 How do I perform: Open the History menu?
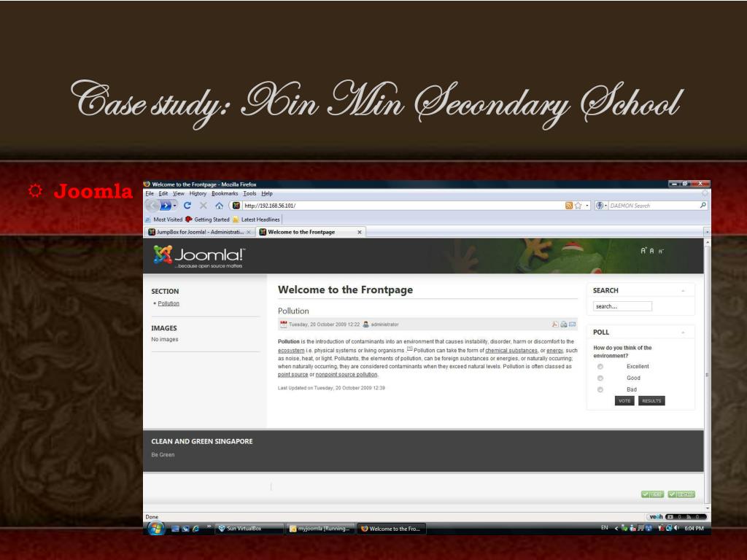point(198,193)
